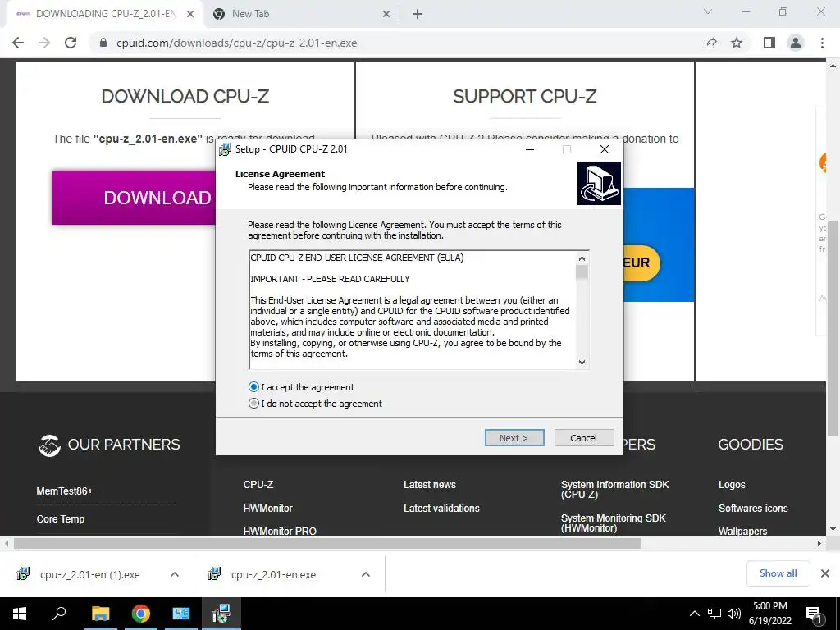Click the setup dialog title bar icon
Viewport: 840px width, 630px height.
tap(225, 149)
